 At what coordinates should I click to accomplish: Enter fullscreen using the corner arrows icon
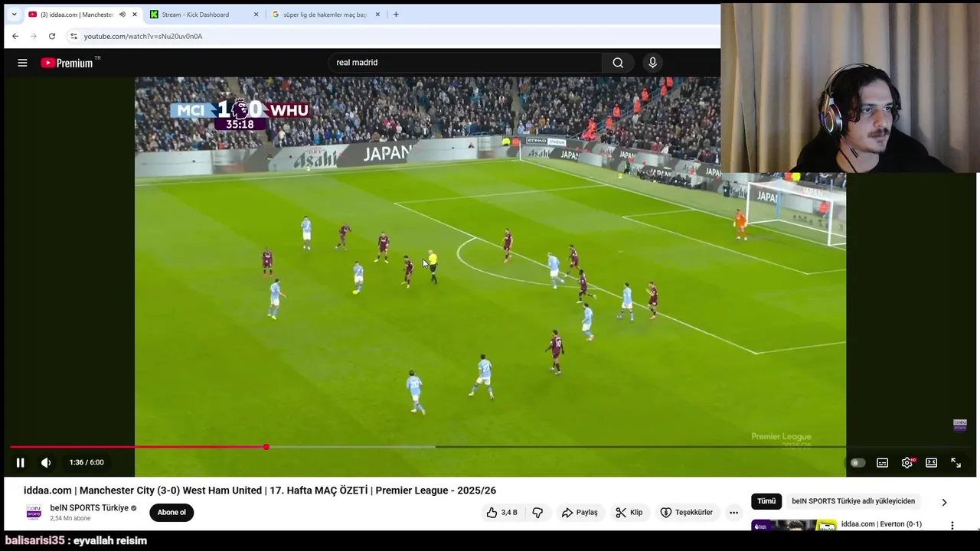[955, 462]
